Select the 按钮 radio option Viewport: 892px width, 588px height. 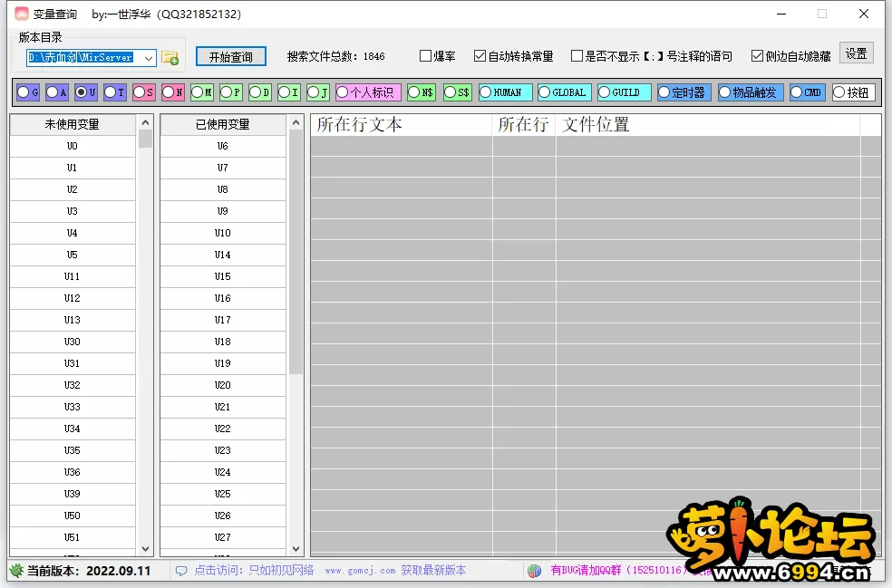pos(853,92)
